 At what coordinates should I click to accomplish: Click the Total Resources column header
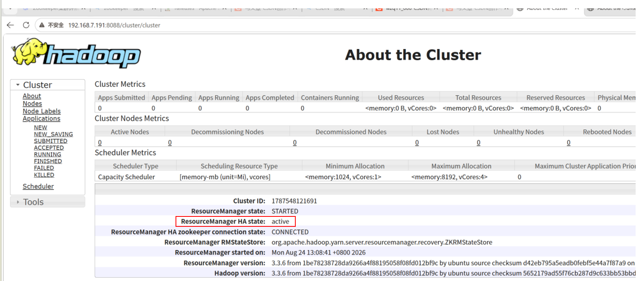tap(478, 98)
